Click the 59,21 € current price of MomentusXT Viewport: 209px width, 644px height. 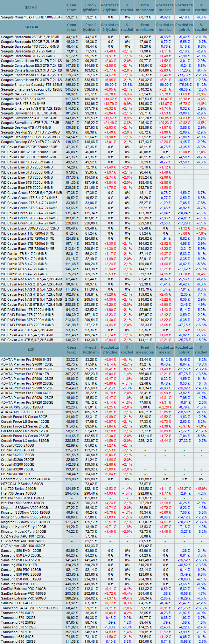click(x=72, y=17)
